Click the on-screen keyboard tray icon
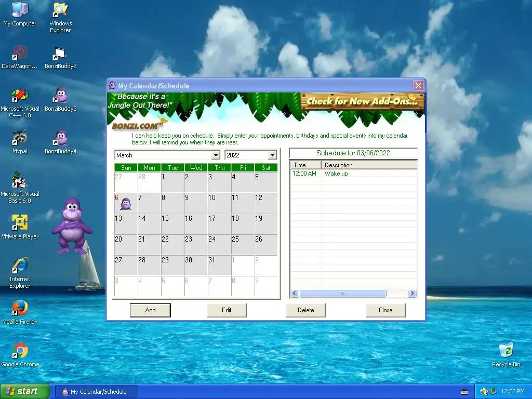The width and height of the screenshot is (532, 399). [464, 392]
